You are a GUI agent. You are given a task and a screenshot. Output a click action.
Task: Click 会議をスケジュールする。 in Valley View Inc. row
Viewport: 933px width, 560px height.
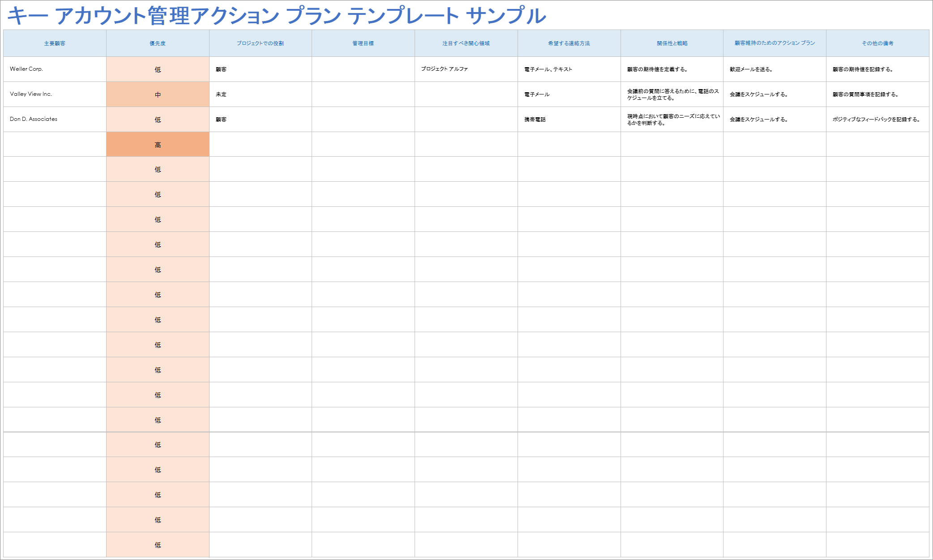point(775,94)
